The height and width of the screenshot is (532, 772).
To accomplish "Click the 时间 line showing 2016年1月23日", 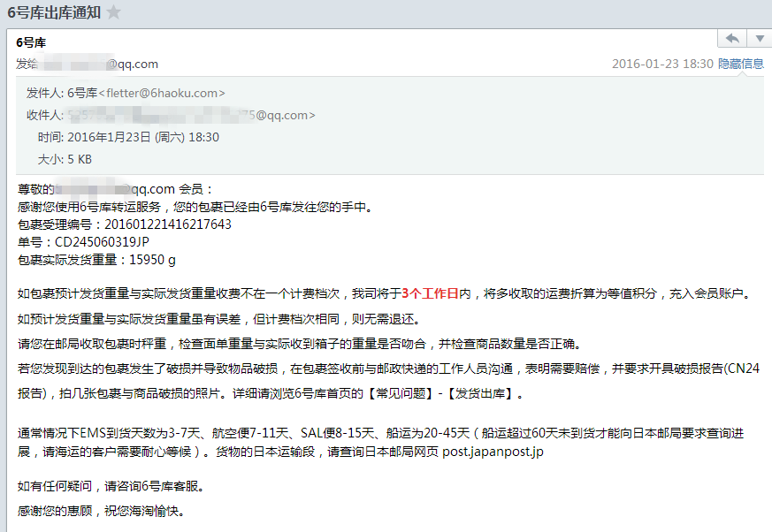I will tap(128, 137).
